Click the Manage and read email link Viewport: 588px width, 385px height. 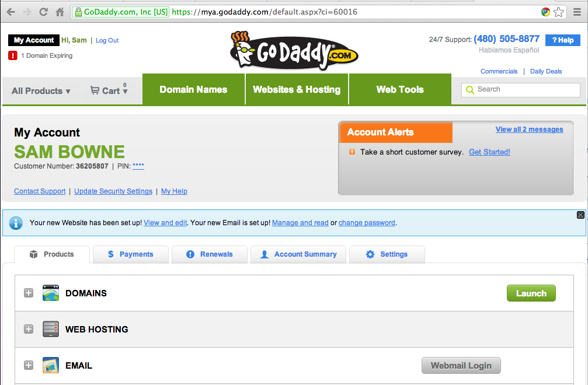click(300, 222)
